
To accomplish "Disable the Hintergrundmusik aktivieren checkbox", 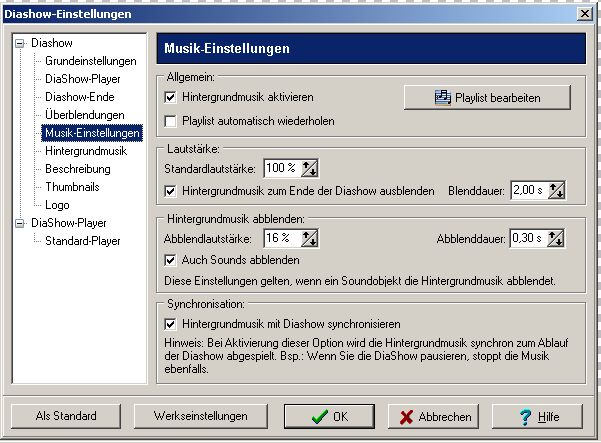I will (171, 98).
